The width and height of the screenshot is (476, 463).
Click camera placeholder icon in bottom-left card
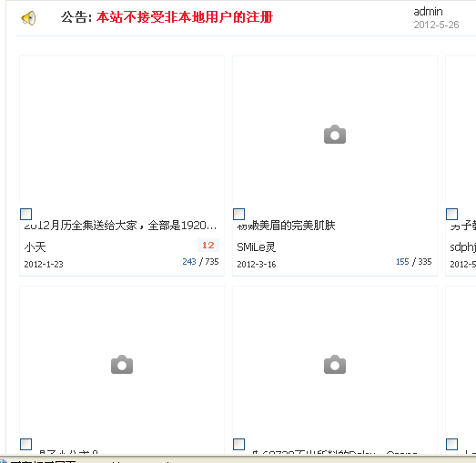tap(122, 364)
